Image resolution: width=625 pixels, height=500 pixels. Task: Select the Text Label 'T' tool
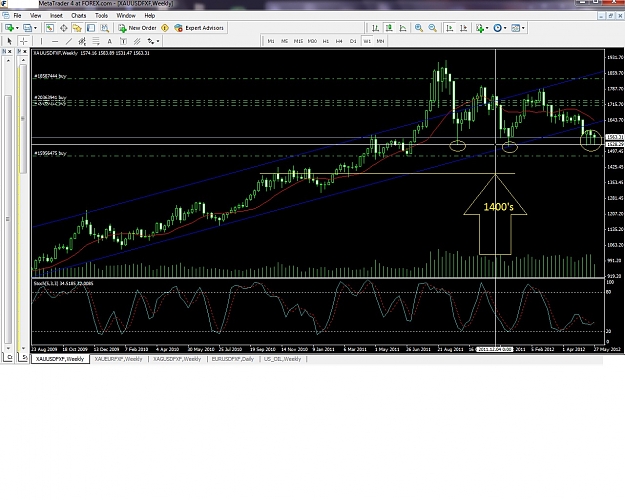pyautogui.click(x=123, y=41)
